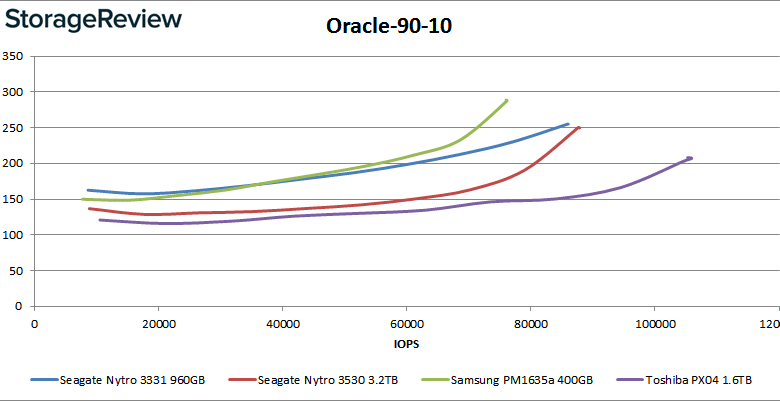This screenshot has height=401, width=780.
Task: Click the 200 y-axis label
Action: pyautogui.click(x=12, y=164)
